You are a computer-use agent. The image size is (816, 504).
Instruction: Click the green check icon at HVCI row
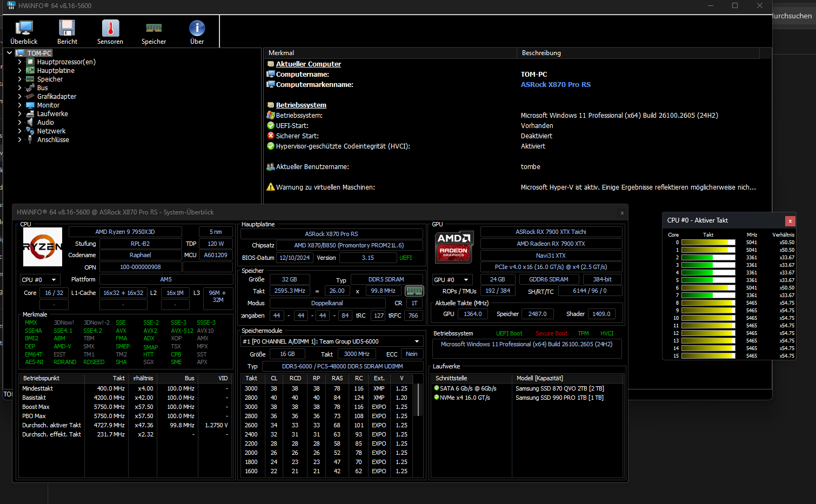pos(271,146)
